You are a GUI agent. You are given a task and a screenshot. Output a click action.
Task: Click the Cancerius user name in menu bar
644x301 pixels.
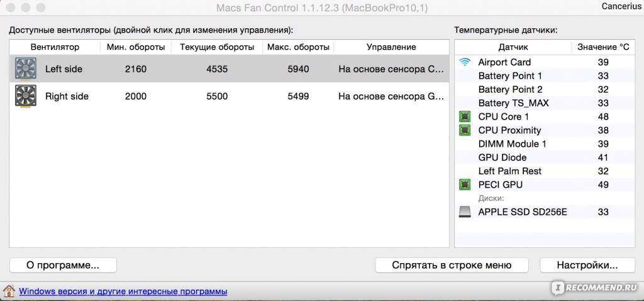[x=621, y=6]
